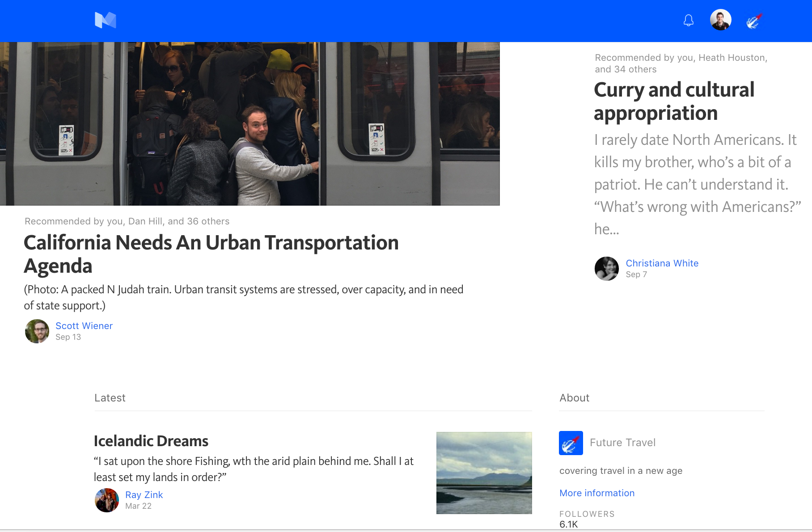Viewport: 812px width, 532px height.
Task: Click the 'Sep 7' post date
Action: (x=636, y=274)
